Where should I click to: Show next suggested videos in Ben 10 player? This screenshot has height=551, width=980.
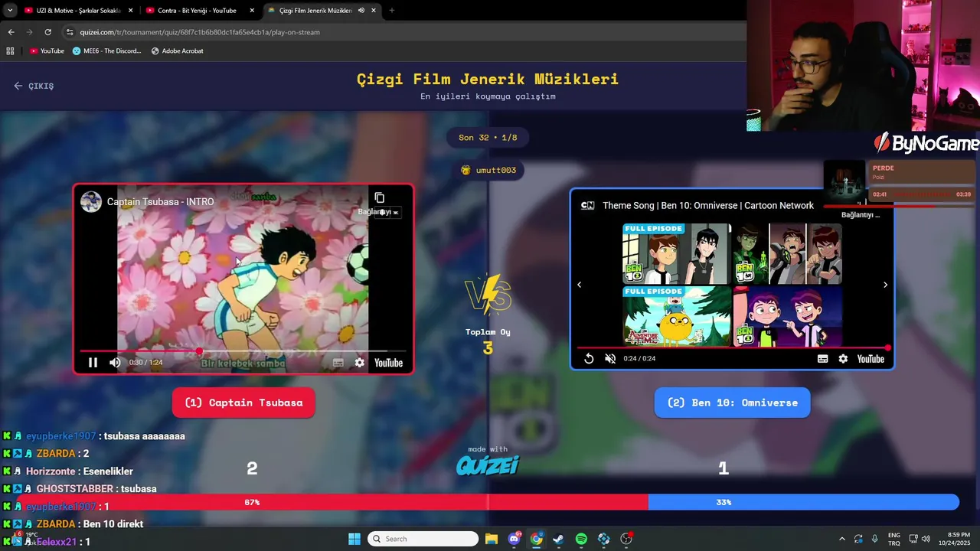[885, 285]
